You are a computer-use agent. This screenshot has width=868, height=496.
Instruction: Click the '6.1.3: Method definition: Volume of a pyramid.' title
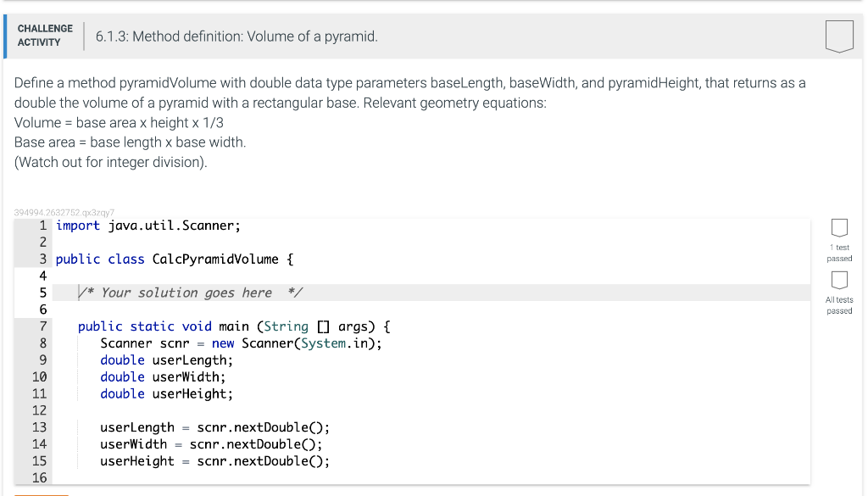click(x=236, y=36)
